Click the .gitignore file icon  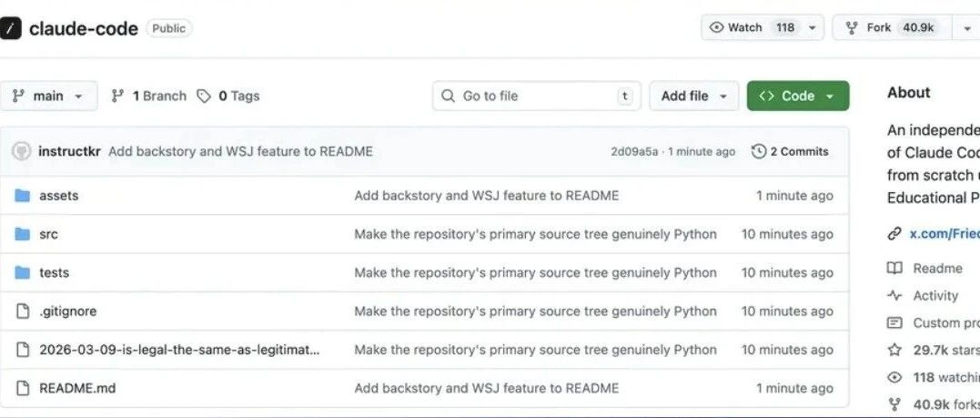[23, 311]
